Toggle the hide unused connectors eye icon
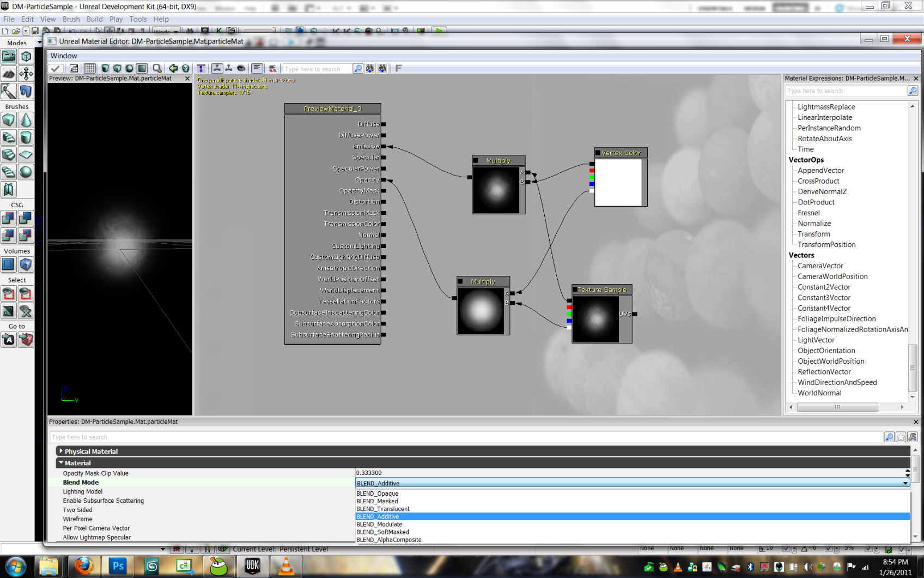The width and height of the screenshot is (924, 578). (241, 68)
